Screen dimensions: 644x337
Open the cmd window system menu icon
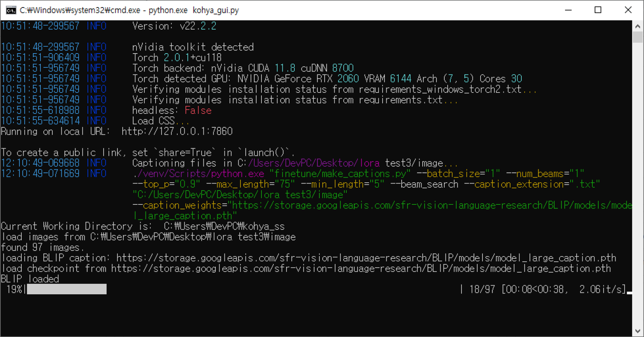pos(11,10)
